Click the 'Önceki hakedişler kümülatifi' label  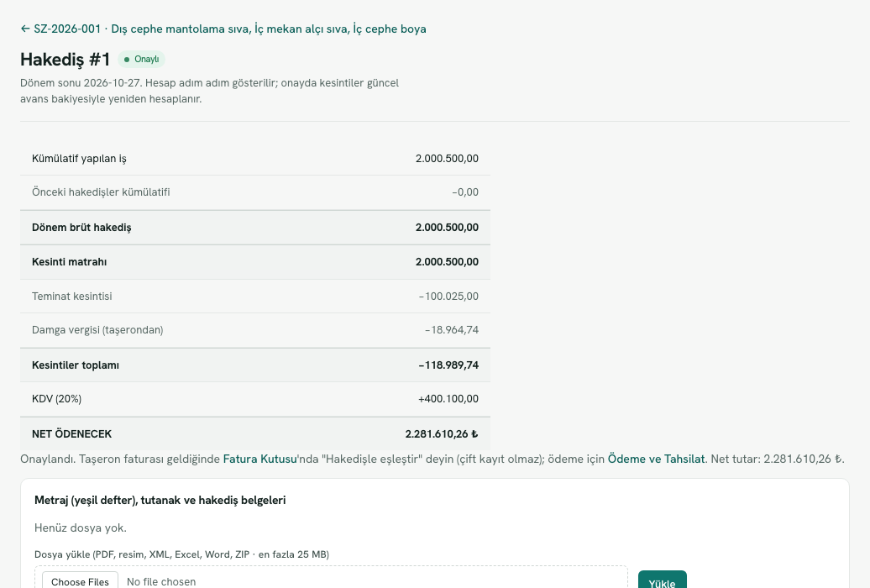tap(101, 192)
